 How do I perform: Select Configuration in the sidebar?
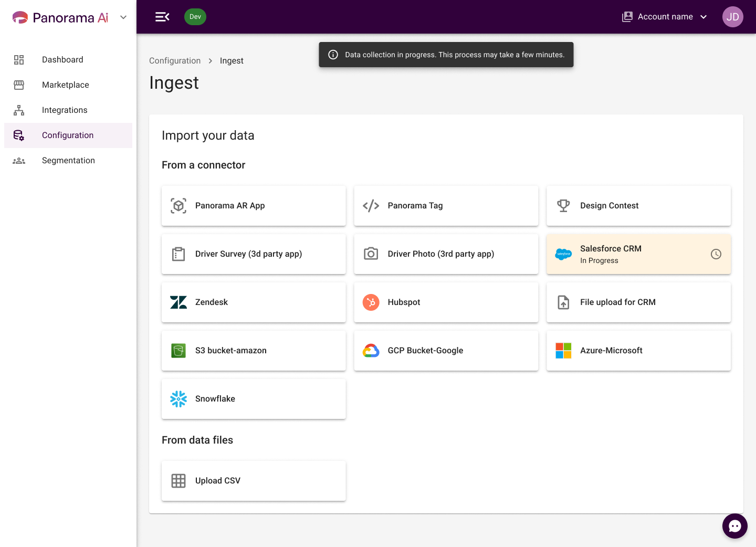coord(68,135)
